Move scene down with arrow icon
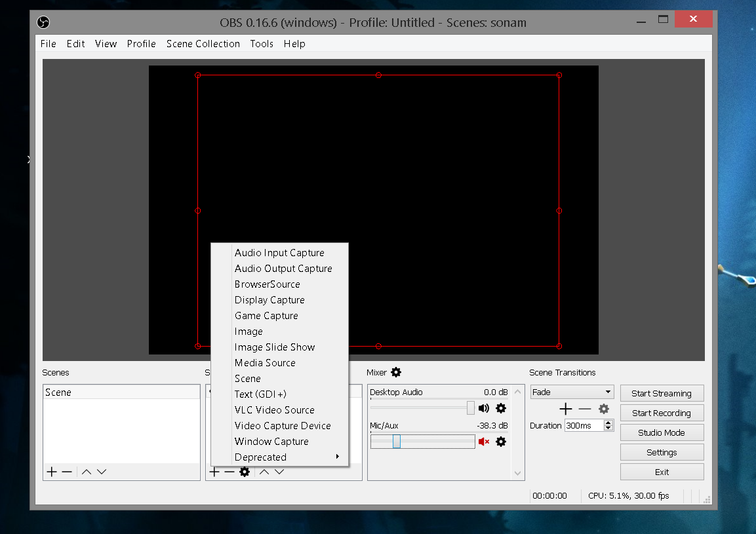756x534 pixels. click(101, 472)
